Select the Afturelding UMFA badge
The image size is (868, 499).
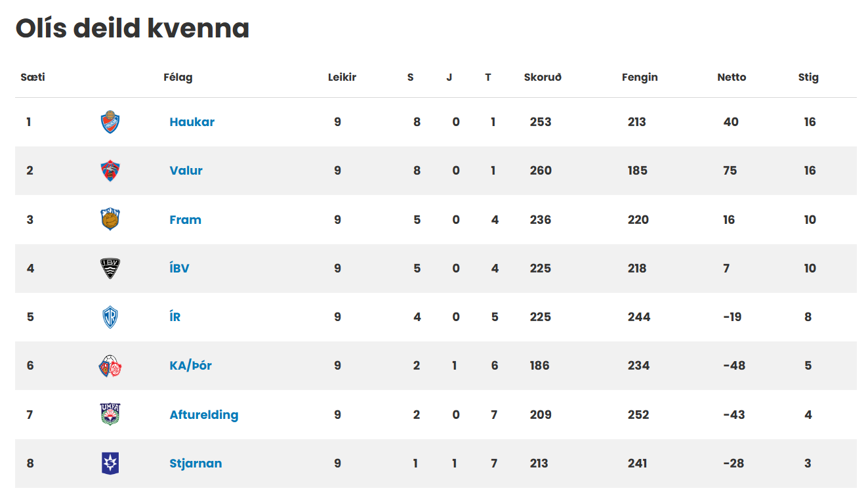(110, 414)
